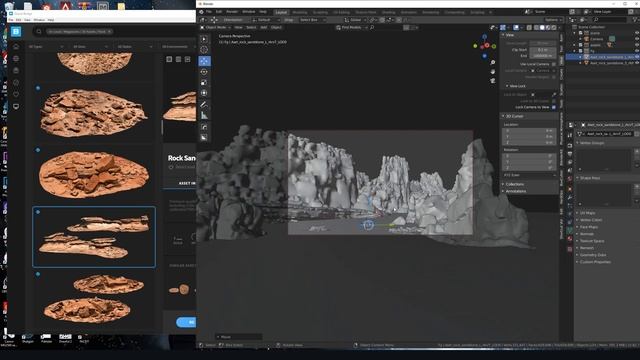Open Blender's Render menu
Viewport: 640px width, 360px height.
click(x=232, y=12)
